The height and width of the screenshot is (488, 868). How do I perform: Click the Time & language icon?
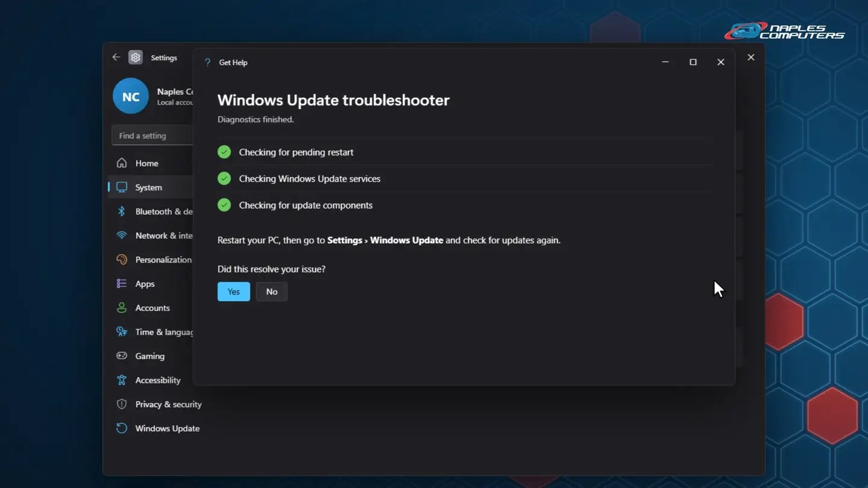coord(122,332)
